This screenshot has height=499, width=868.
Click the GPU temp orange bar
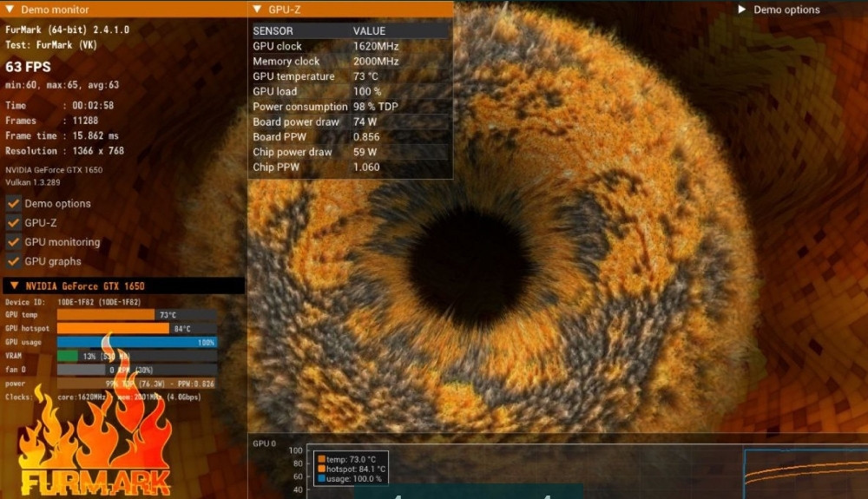pyautogui.click(x=105, y=314)
